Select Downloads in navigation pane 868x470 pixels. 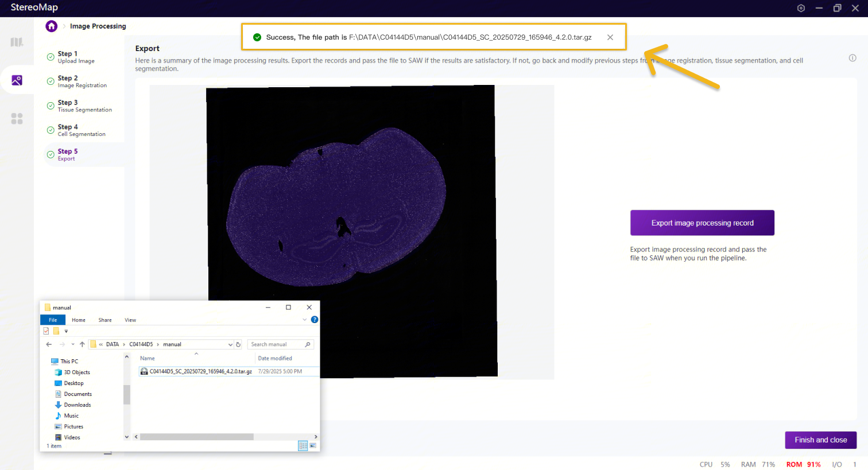coord(77,405)
